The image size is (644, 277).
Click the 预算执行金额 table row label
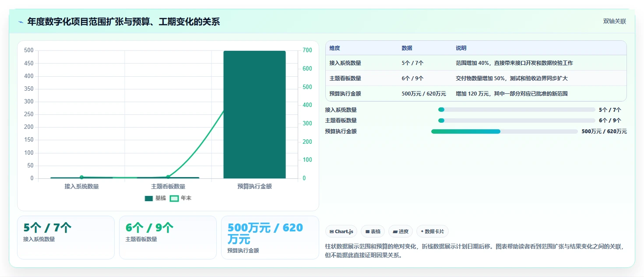coord(345,94)
